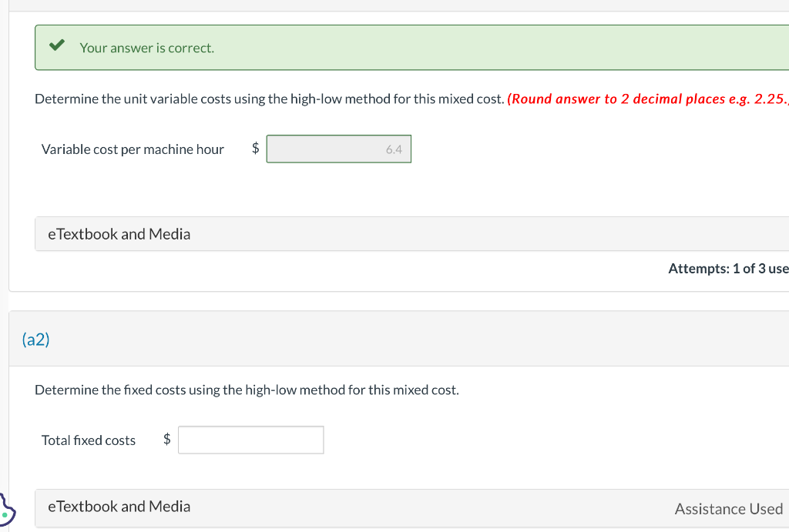Click the green checkmark icon
The image size is (789, 532).
click(57, 45)
